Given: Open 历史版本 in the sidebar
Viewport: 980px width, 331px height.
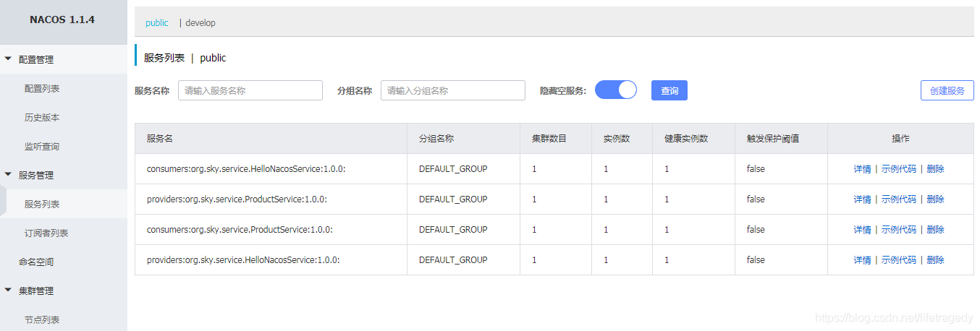Looking at the screenshot, I should click(x=42, y=117).
